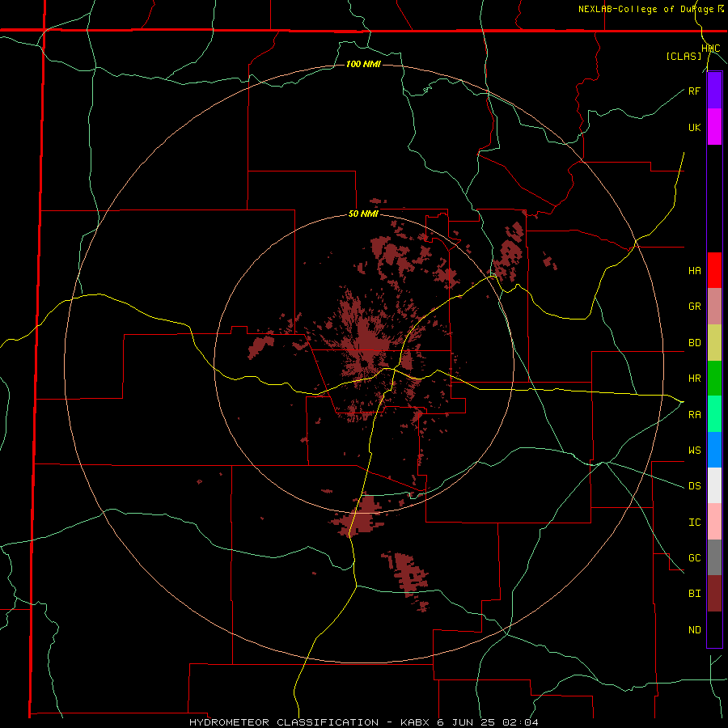Click the "NEXLAB-College of DuPage" header text

(x=648, y=9)
